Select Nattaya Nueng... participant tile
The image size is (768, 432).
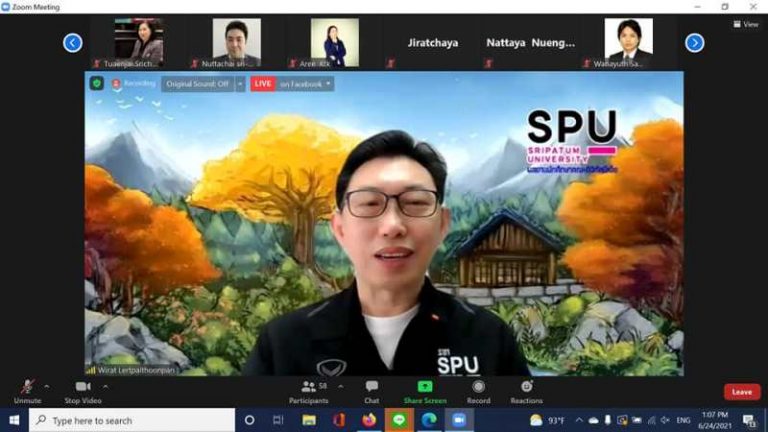[530, 43]
